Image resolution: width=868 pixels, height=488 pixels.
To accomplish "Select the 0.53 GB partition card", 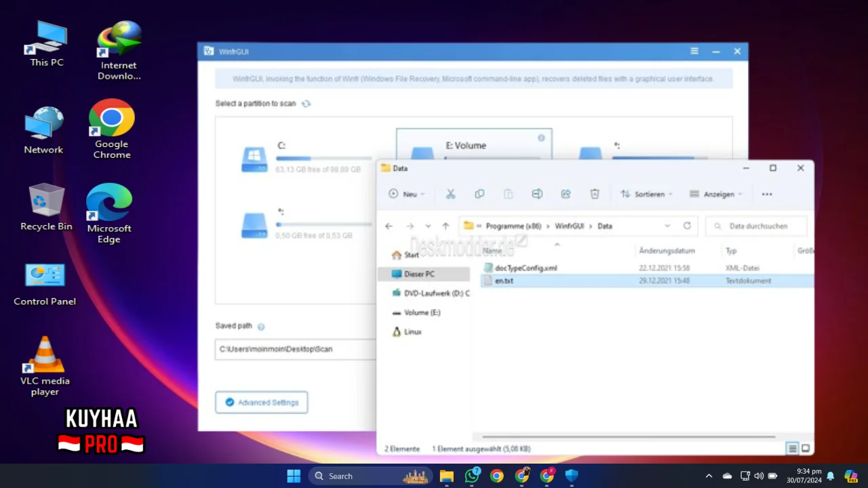I will [305, 225].
